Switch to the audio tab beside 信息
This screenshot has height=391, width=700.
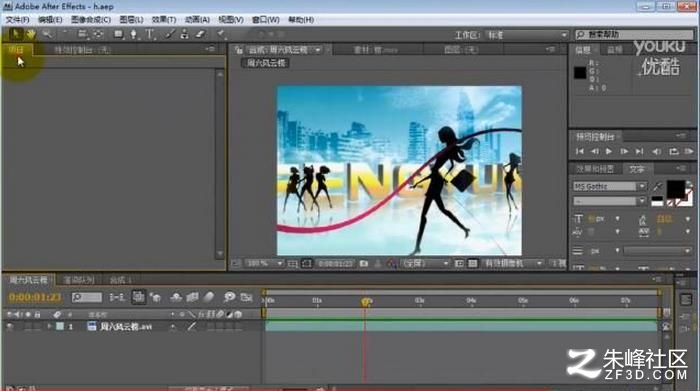pos(615,50)
